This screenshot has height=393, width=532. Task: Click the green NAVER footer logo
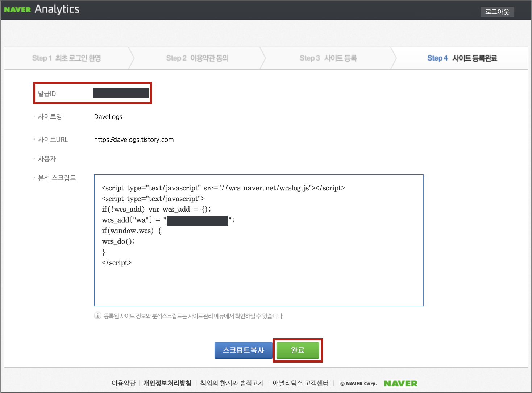click(400, 384)
